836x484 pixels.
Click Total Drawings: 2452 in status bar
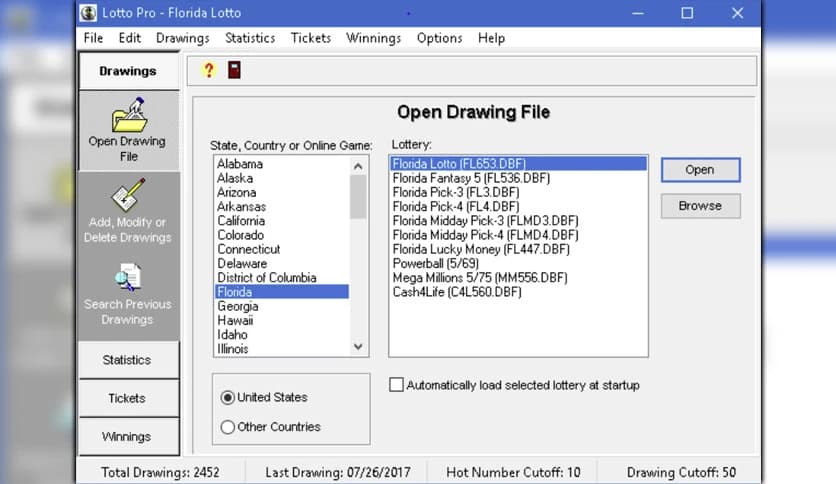point(160,472)
